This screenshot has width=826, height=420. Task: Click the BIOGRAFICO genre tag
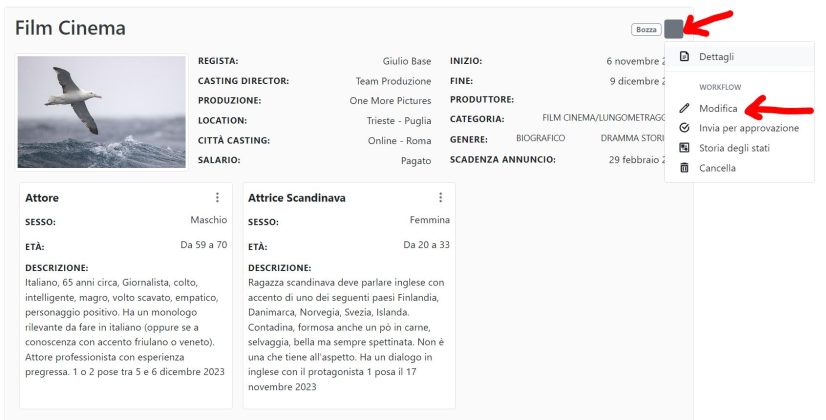(x=541, y=139)
